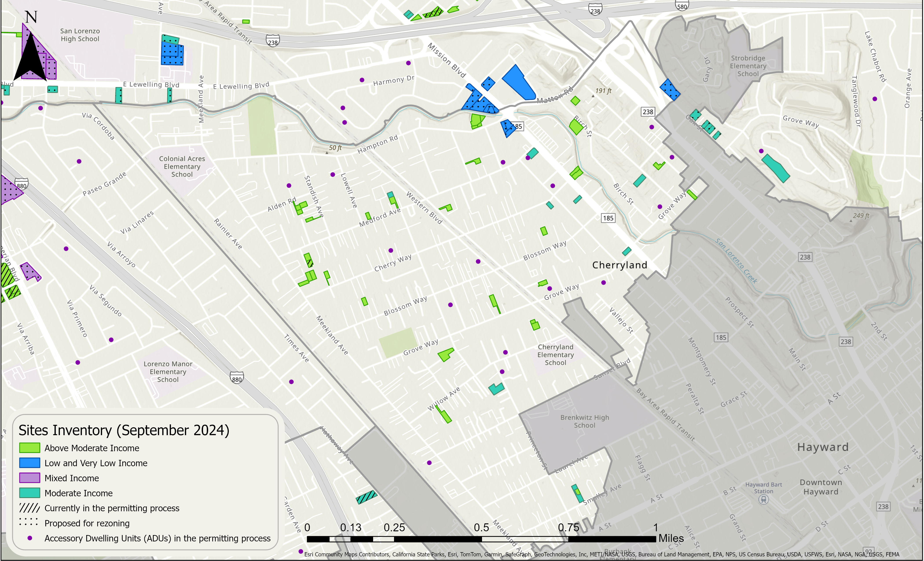Click the teal parcel near Grove Way east
924x561 pixels.
point(775,168)
